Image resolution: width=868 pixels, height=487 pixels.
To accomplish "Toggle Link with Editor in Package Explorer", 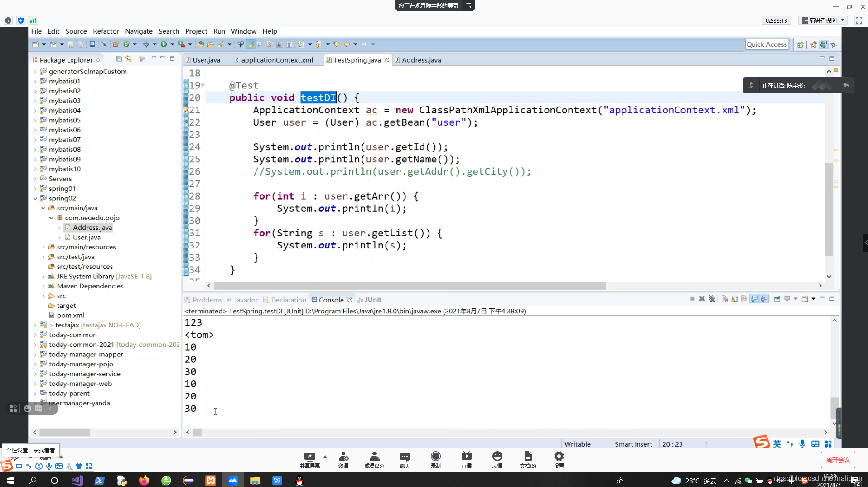I will click(x=129, y=59).
